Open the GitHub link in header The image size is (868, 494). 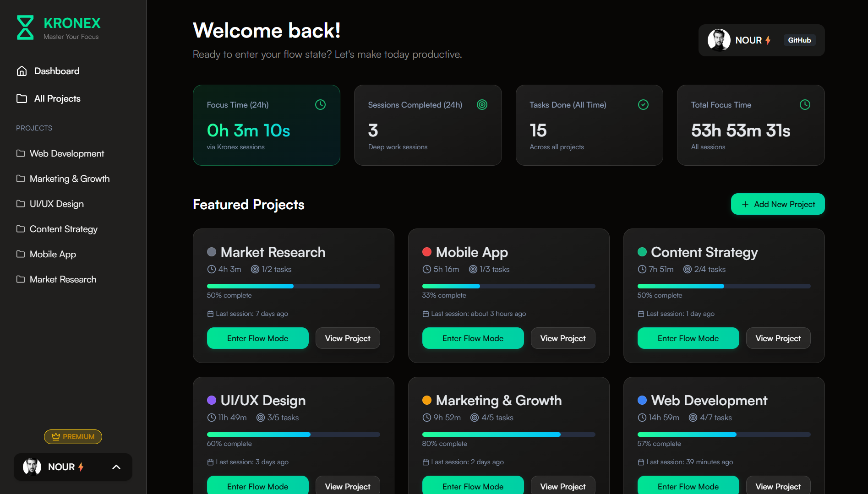pyautogui.click(x=799, y=40)
